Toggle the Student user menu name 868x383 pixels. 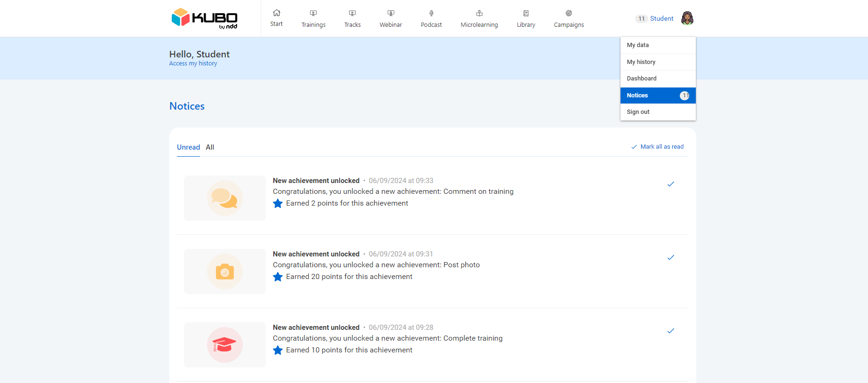click(661, 18)
